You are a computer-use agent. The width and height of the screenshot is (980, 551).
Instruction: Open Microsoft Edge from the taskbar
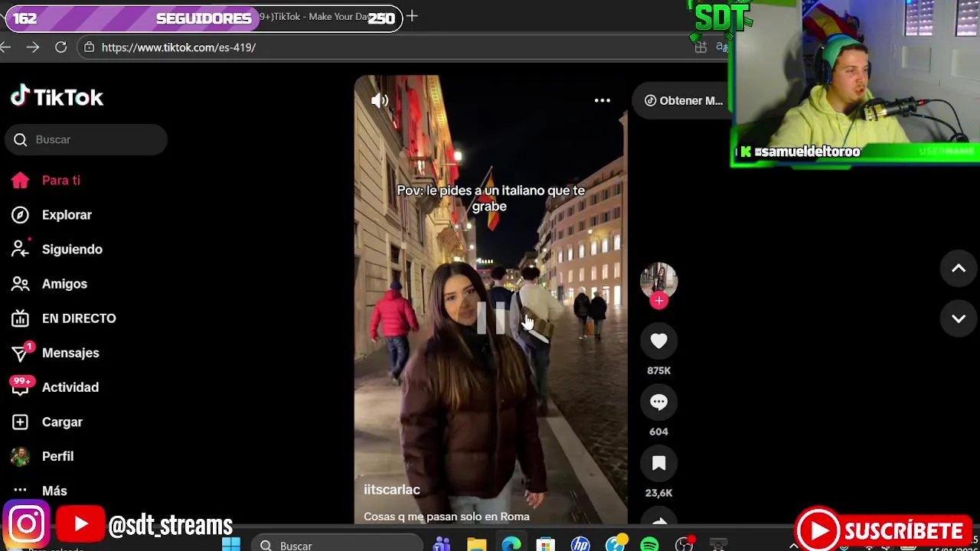pyautogui.click(x=511, y=544)
